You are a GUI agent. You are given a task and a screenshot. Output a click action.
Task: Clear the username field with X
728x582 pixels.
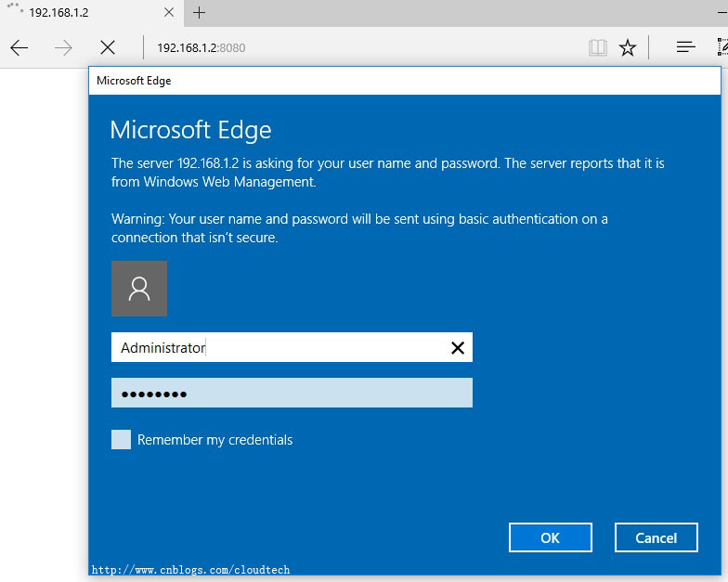point(457,347)
